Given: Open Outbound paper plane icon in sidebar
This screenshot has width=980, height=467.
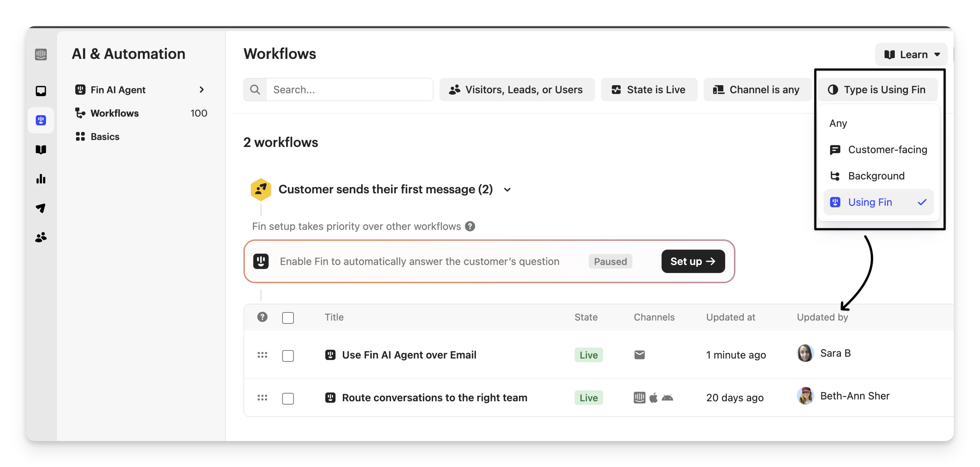Looking at the screenshot, I should click(x=41, y=208).
